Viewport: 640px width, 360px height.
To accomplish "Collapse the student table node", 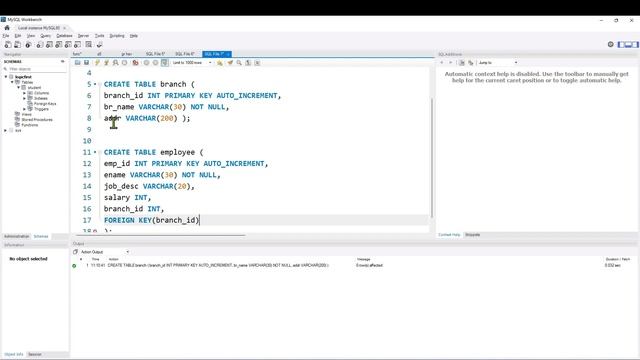I will [x=18, y=87].
